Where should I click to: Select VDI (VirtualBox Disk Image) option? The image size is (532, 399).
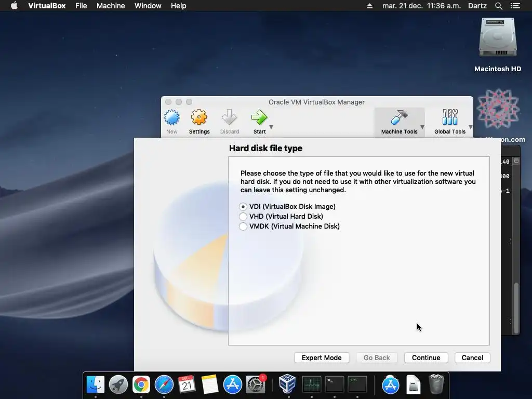pyautogui.click(x=243, y=207)
